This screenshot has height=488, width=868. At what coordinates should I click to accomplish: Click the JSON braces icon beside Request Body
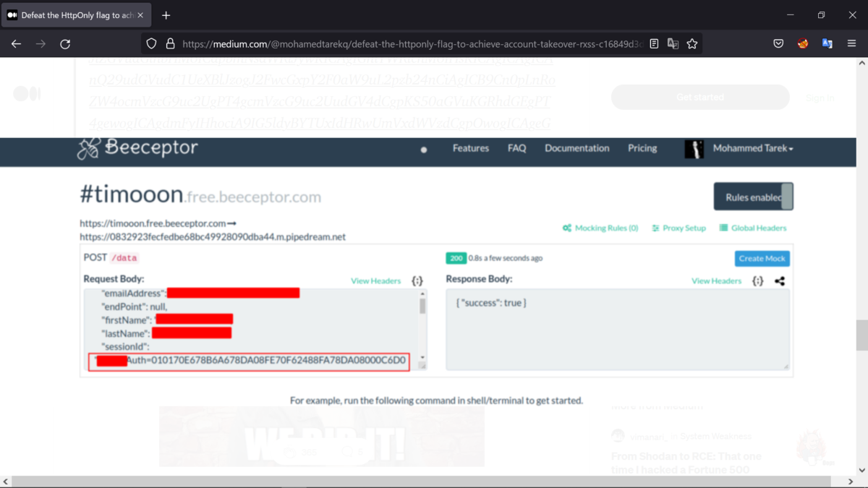click(417, 281)
